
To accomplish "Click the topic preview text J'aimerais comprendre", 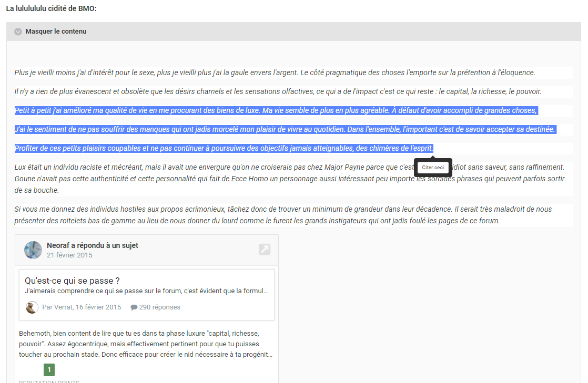I will (x=146, y=291).
